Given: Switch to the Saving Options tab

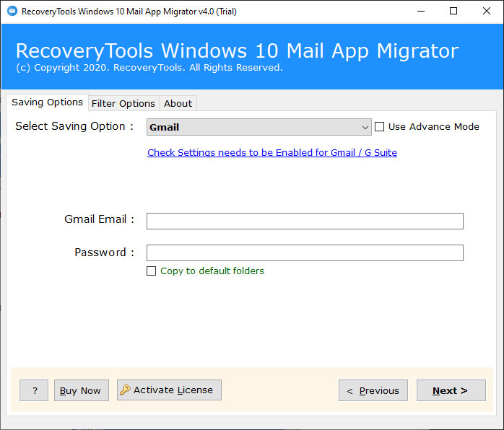Looking at the screenshot, I should [47, 102].
